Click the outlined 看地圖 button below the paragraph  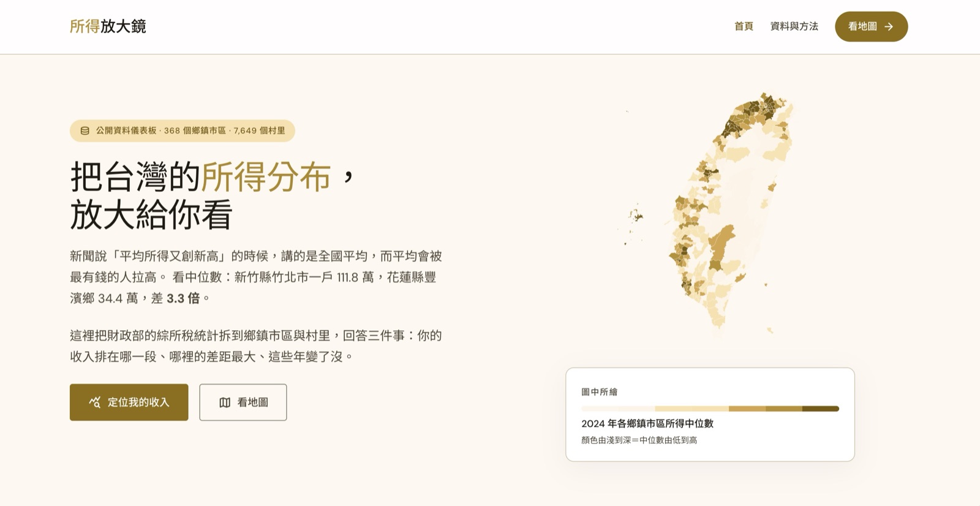click(x=243, y=402)
